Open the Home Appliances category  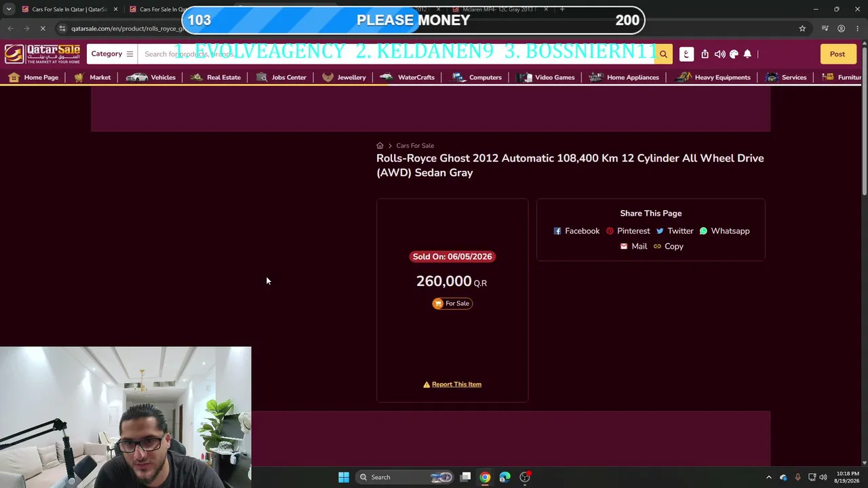click(624, 77)
